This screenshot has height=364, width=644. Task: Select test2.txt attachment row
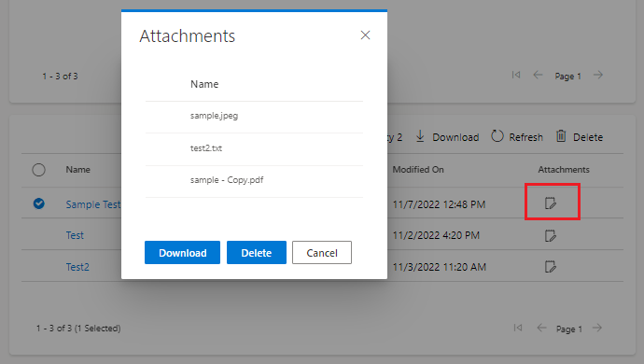254,149
